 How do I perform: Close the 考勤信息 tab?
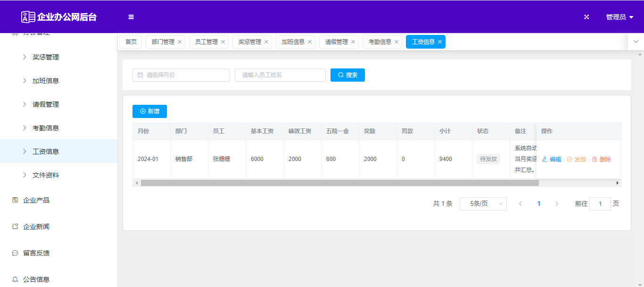click(x=396, y=42)
